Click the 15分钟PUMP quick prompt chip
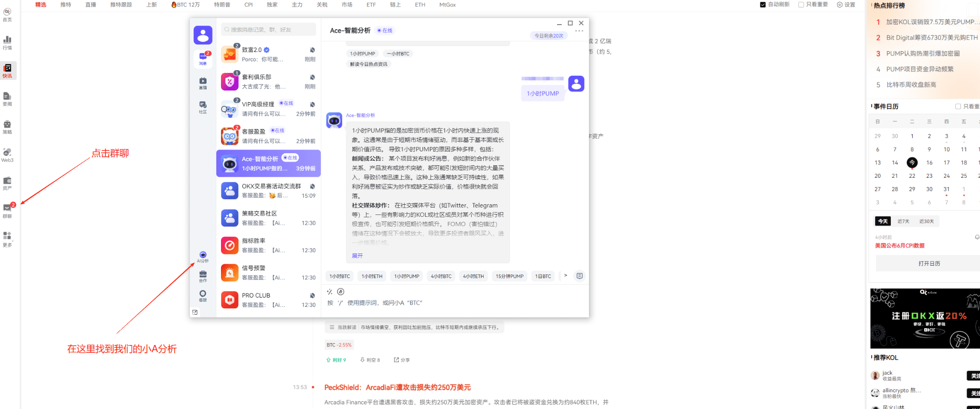 point(509,276)
